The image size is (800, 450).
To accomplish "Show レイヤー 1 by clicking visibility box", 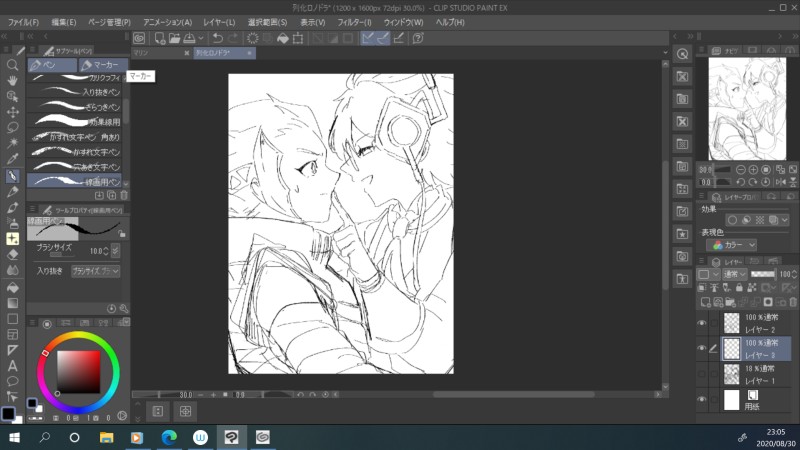I will pyautogui.click(x=702, y=374).
